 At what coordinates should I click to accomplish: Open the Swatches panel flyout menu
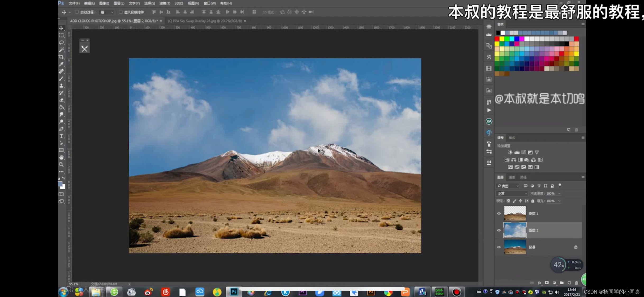pos(583,24)
